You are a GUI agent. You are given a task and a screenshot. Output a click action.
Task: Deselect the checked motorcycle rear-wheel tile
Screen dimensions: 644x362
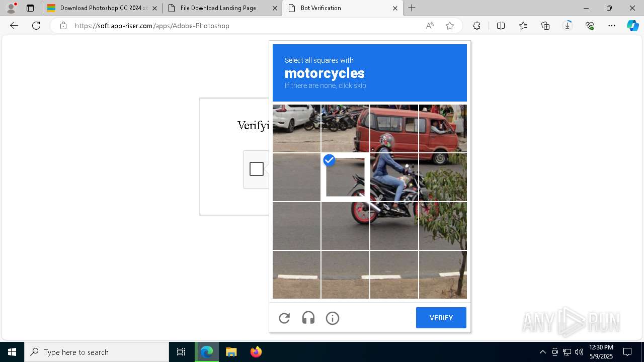click(x=345, y=177)
